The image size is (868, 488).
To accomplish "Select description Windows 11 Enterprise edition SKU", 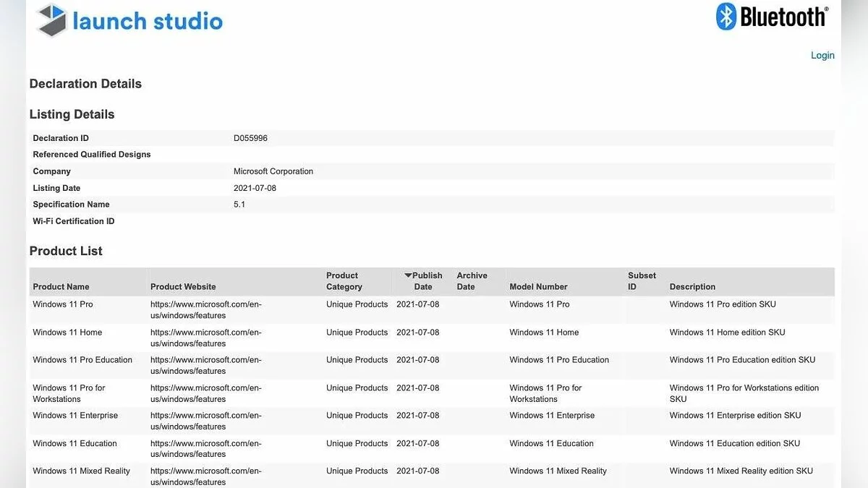I will tap(736, 416).
